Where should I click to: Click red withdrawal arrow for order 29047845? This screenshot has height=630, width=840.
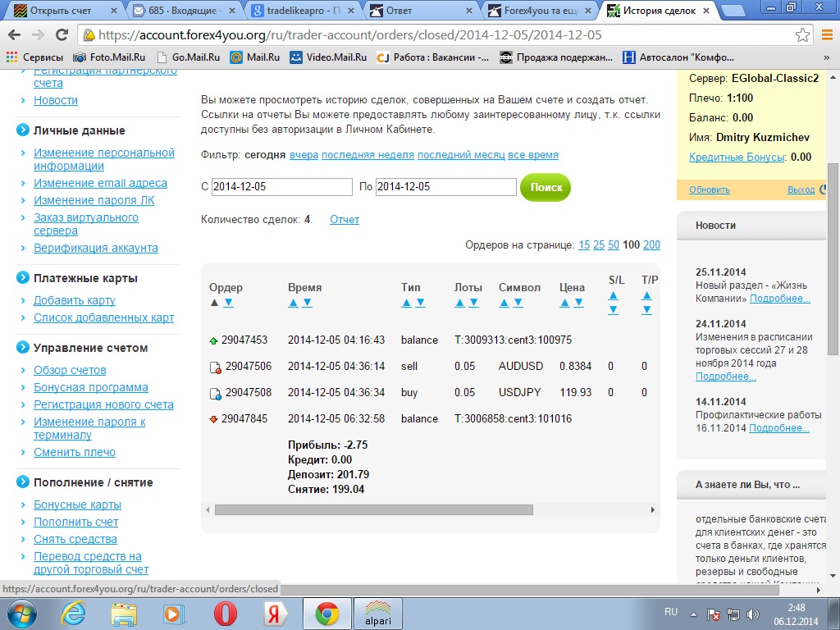pos(213,419)
